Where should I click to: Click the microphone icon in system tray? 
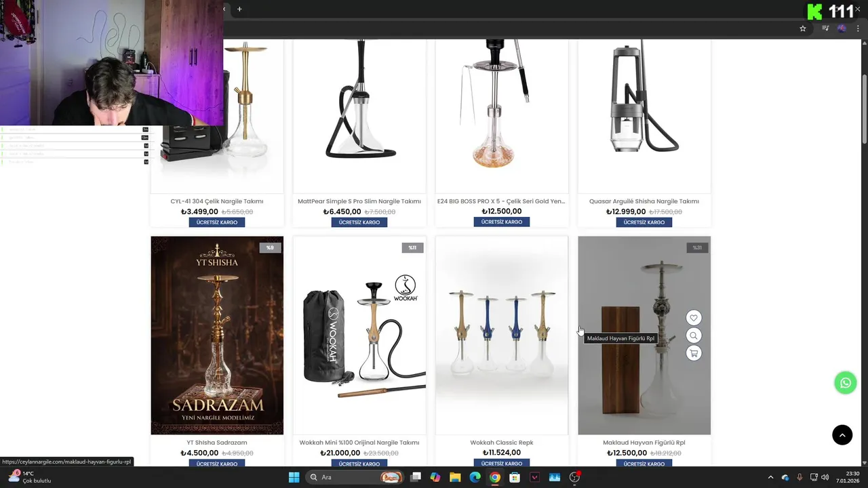[x=800, y=477]
